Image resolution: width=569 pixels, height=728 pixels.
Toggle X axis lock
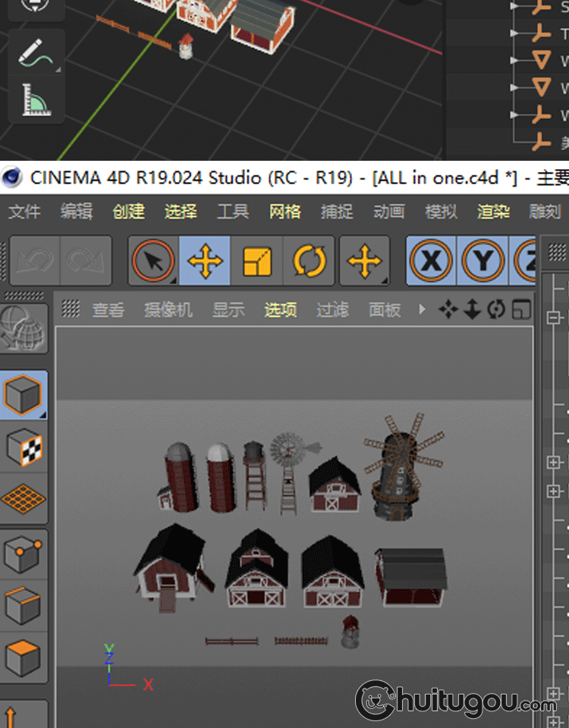coord(431,262)
